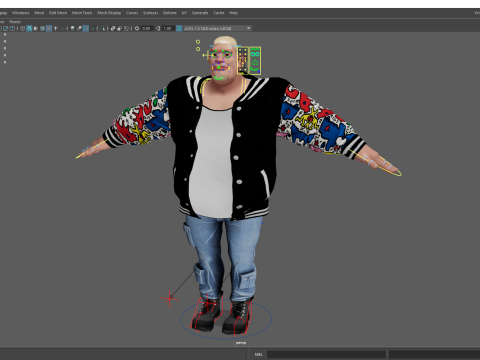Viewport: 480px width, 360px height.
Task: Click the MEL command line input
Action: click(326, 354)
